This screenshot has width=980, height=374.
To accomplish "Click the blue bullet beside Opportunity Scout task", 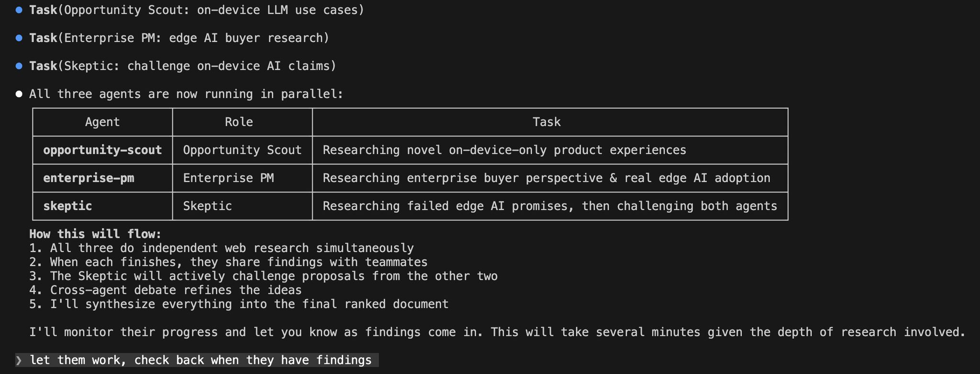I will pyautogui.click(x=19, y=10).
